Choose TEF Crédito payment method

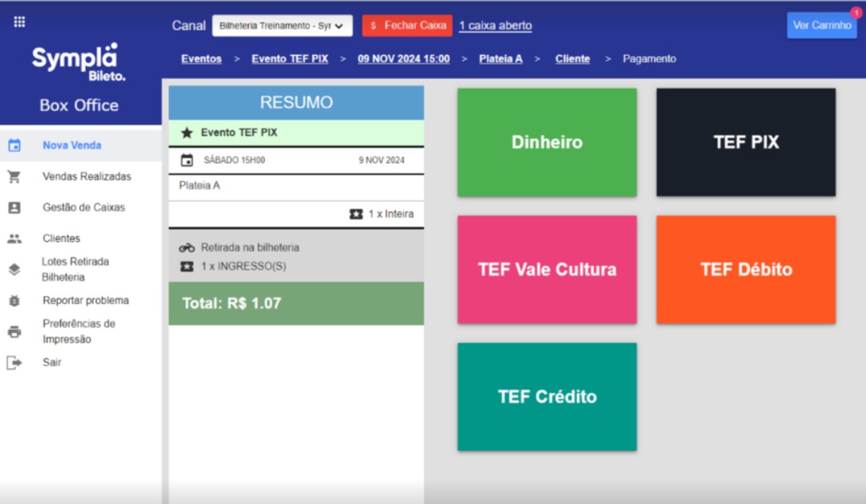pyautogui.click(x=547, y=397)
